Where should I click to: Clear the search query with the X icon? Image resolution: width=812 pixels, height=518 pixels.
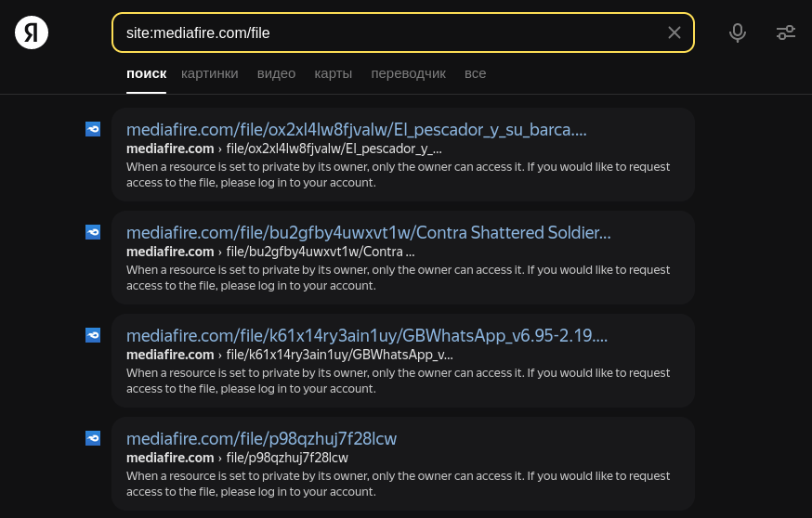click(674, 32)
